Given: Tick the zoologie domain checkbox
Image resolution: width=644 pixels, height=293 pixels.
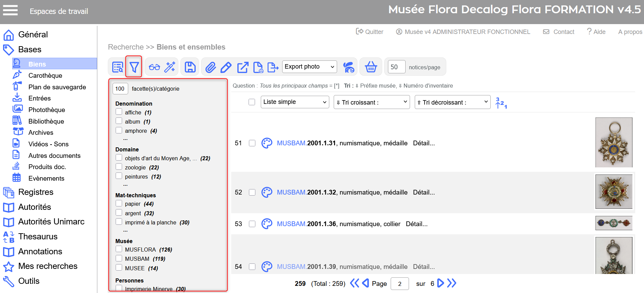Looking at the screenshot, I should click(119, 167).
